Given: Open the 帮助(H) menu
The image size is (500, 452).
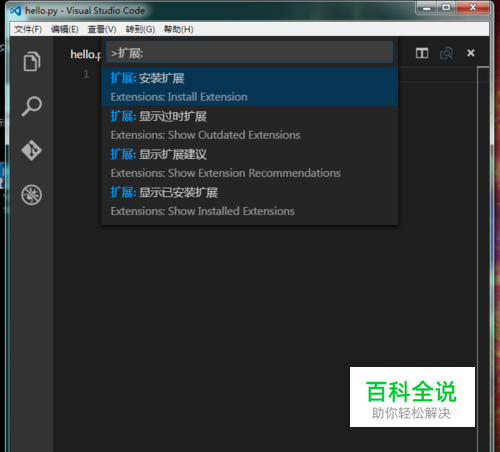Looking at the screenshot, I should (x=178, y=29).
